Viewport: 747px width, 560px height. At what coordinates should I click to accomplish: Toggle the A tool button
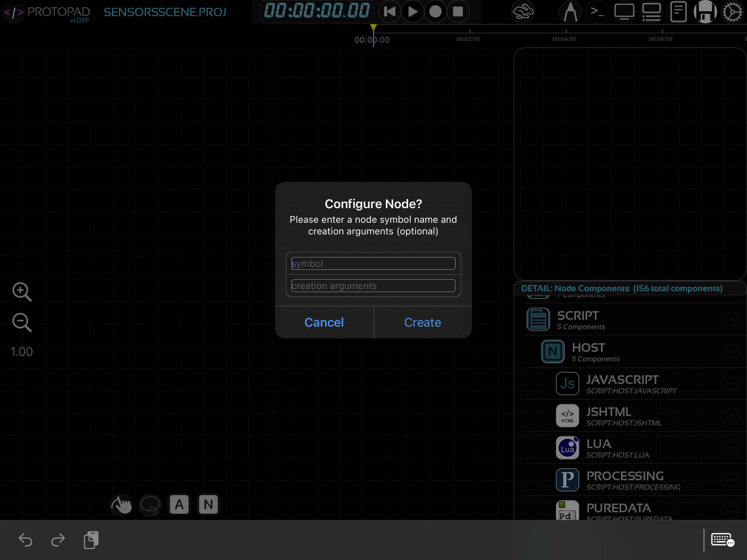179,505
